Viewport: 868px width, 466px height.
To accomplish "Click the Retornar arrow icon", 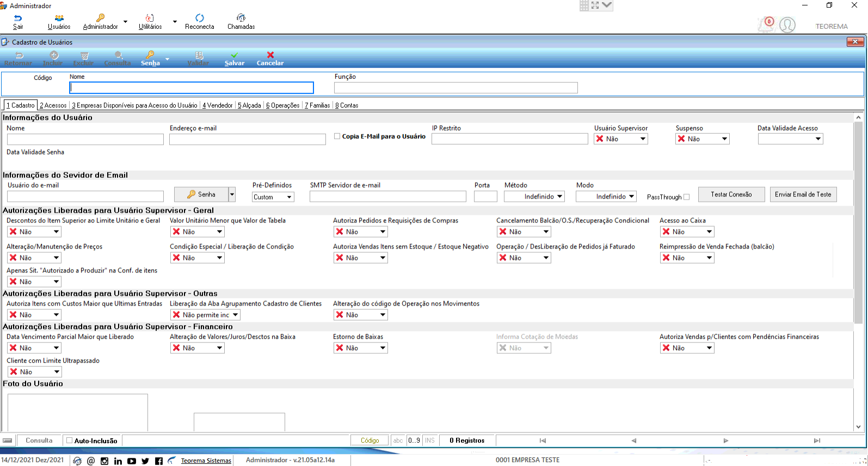I will [x=20, y=55].
